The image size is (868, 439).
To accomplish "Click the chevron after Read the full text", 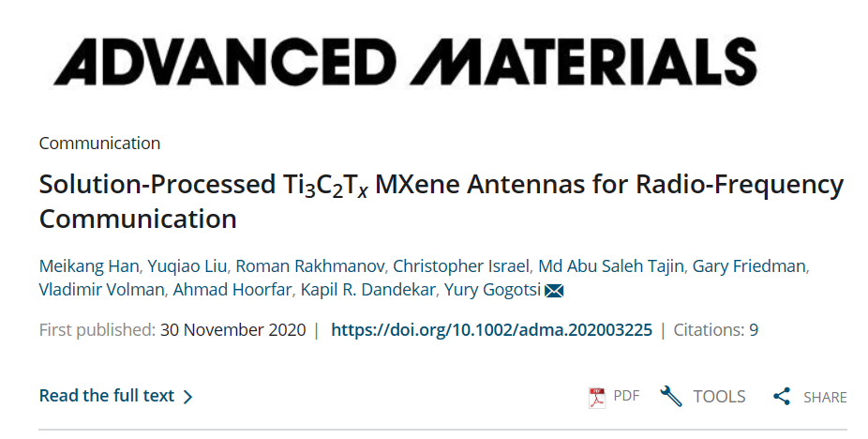I will pos(187,397).
